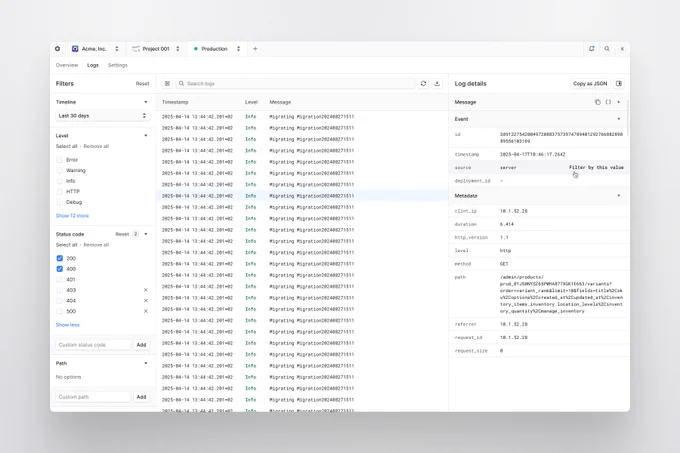
Task: Reset the Status code filter
Action: tap(122, 234)
